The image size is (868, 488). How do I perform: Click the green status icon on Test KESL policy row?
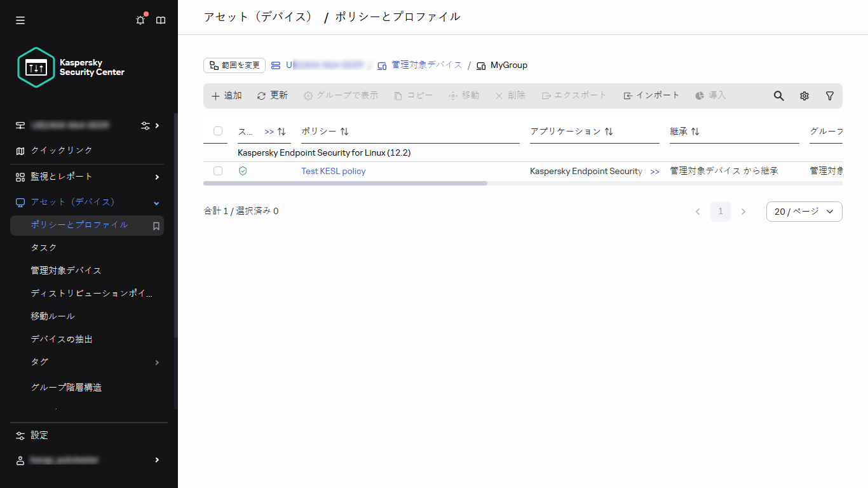point(242,171)
